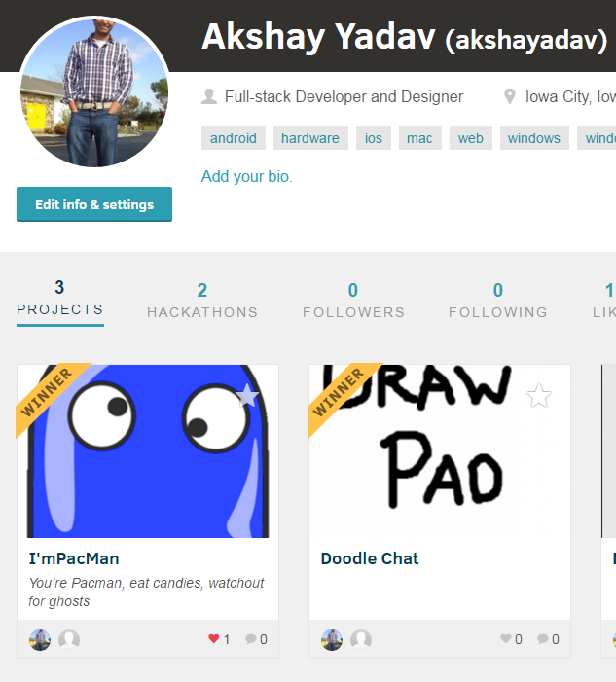Open first member avatar on I'mPacMan card
Screen dimensions: 616x682
(x=40, y=639)
